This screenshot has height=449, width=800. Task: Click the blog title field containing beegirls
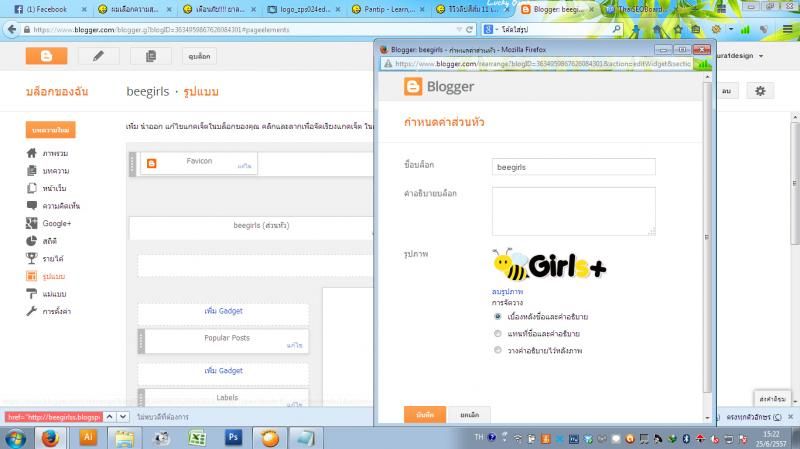574,167
